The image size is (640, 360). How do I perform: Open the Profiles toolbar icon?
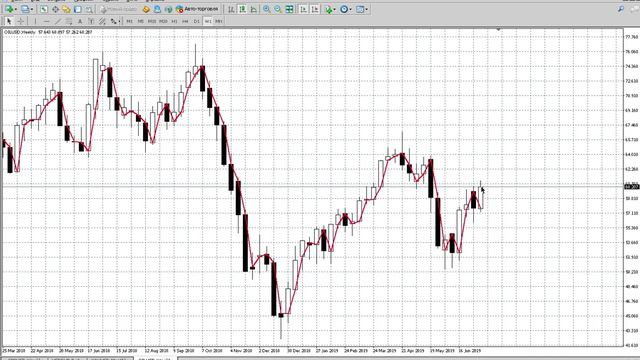click(x=25, y=9)
